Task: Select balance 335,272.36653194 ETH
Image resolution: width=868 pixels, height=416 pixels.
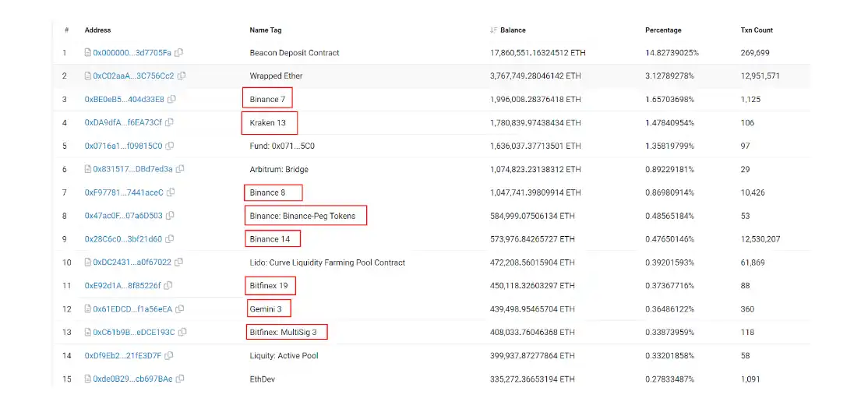Action: click(x=532, y=379)
